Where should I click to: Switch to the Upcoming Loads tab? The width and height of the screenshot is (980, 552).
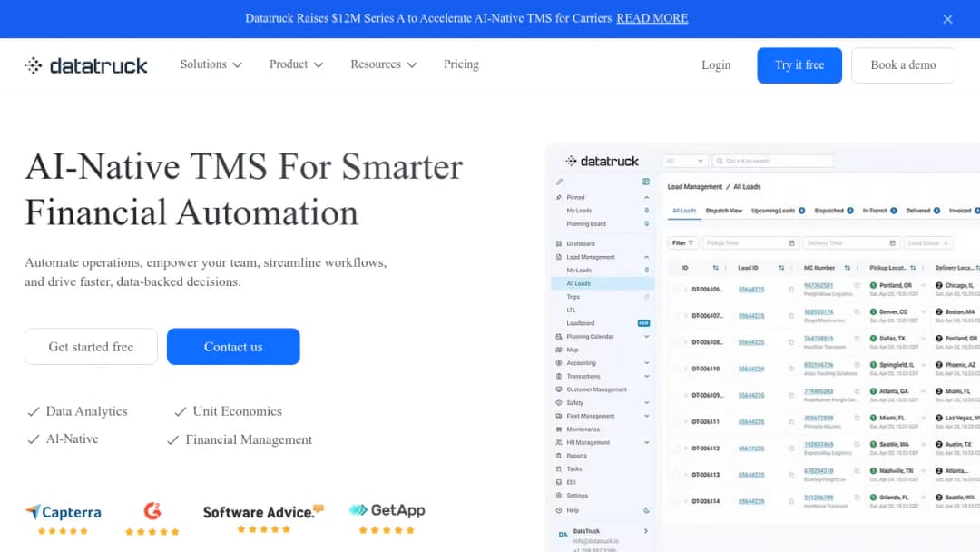click(779, 211)
